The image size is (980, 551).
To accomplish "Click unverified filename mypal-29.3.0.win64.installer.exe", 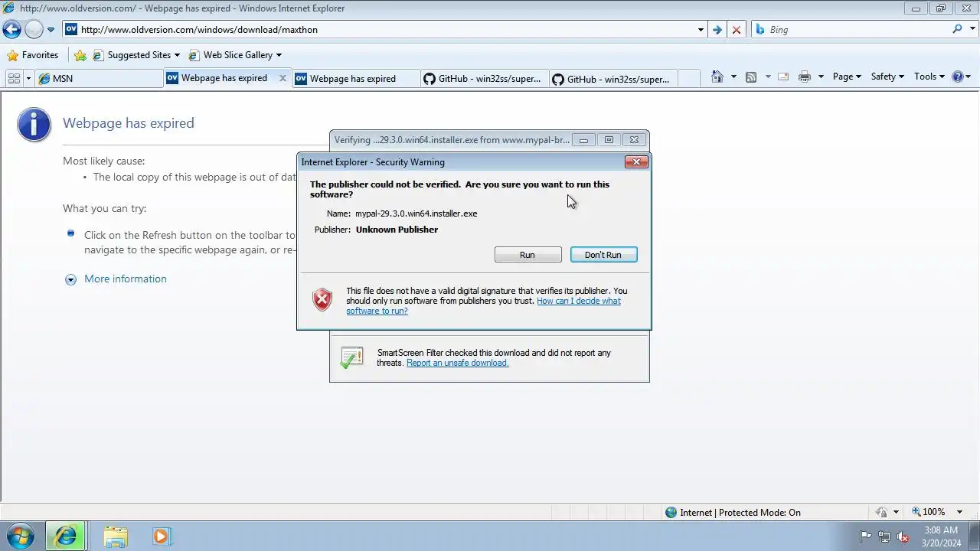I will (x=416, y=214).
